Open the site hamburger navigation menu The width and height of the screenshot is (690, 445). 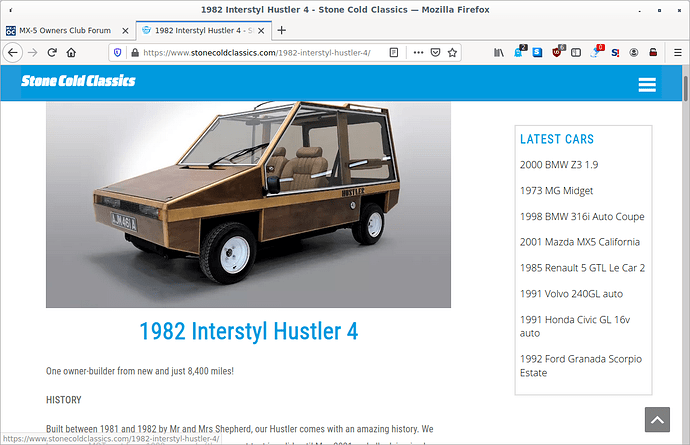[647, 85]
